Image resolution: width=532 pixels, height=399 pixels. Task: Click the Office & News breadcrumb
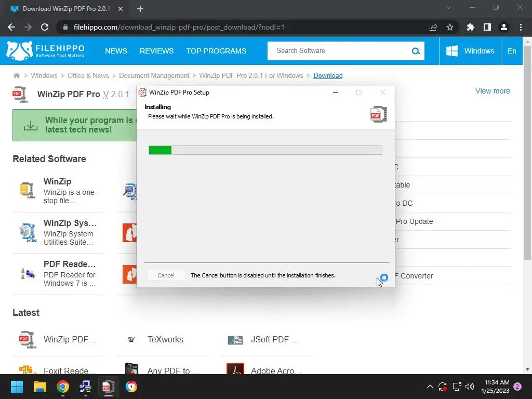coord(88,75)
